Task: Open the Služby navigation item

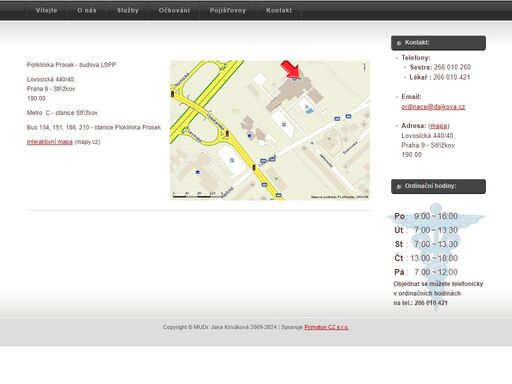Action: click(x=128, y=10)
